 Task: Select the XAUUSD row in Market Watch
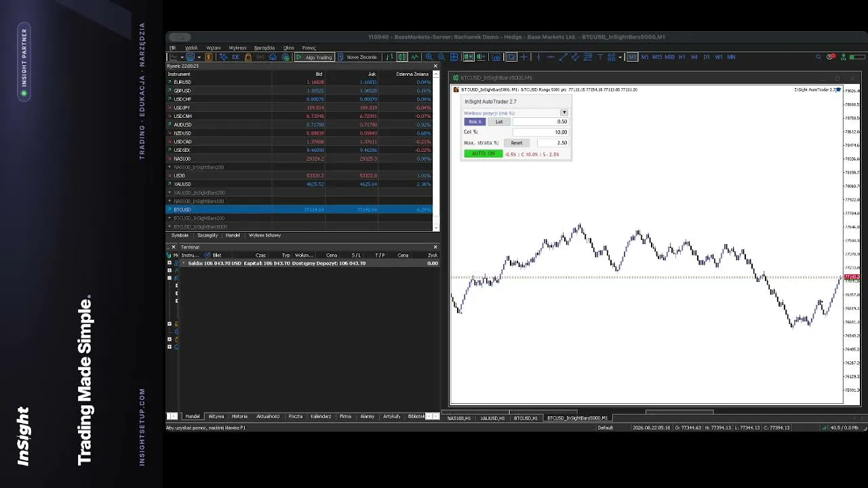[x=299, y=184]
